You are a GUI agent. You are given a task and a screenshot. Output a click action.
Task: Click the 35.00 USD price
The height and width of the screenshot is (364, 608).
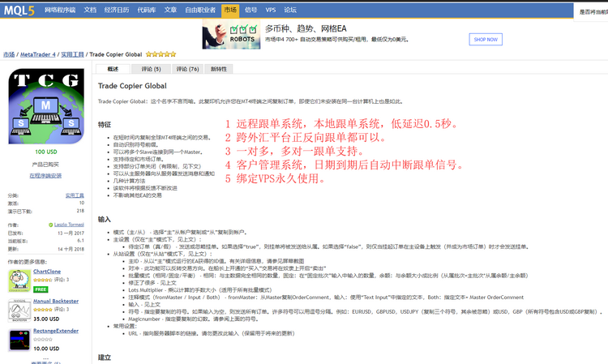click(x=46, y=319)
